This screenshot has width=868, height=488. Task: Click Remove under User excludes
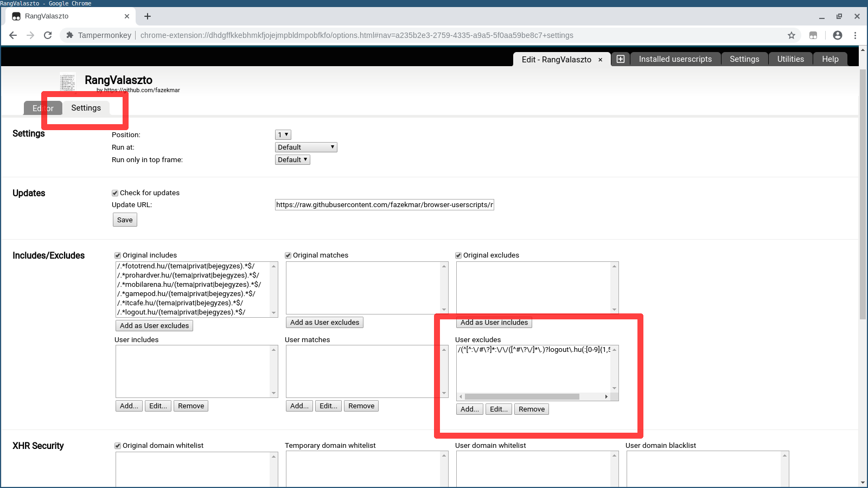(x=532, y=409)
